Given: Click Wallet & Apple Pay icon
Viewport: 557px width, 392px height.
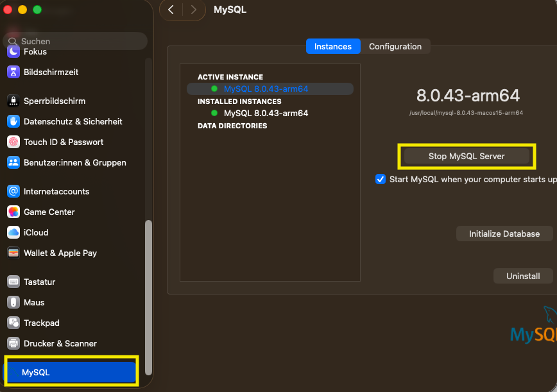Looking at the screenshot, I should (x=13, y=253).
